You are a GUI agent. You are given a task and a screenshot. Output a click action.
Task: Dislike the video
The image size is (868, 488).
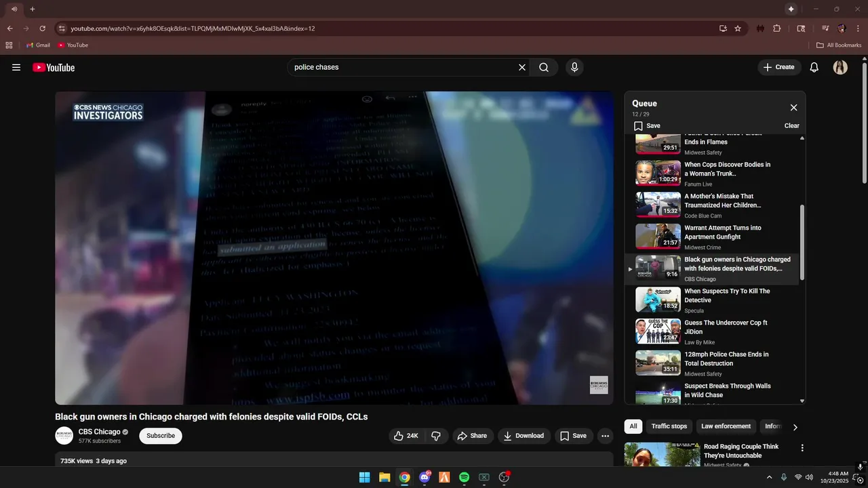436,436
